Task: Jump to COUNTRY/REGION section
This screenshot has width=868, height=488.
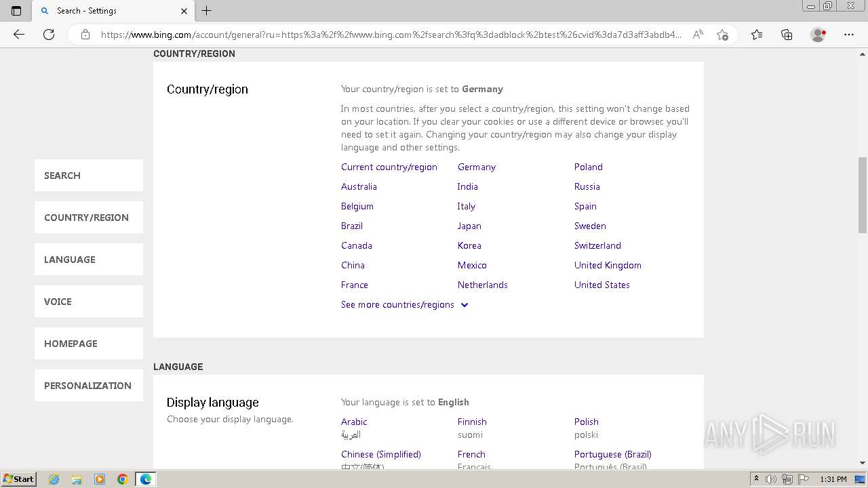Action: pyautogui.click(x=89, y=218)
